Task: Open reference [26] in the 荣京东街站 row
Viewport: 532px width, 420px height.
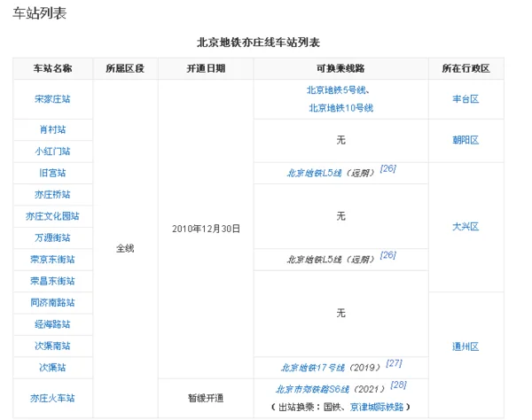Action: [x=388, y=255]
